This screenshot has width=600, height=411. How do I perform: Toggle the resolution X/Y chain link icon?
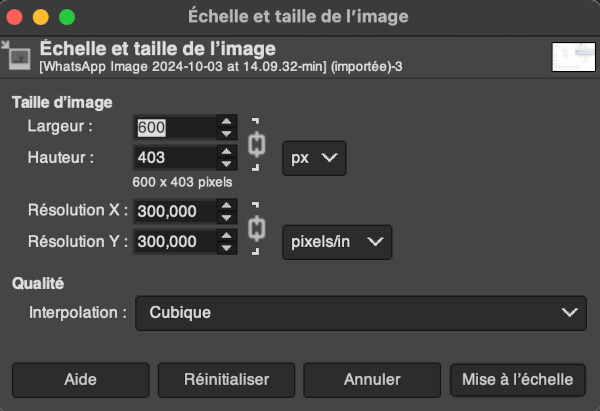coord(256,227)
